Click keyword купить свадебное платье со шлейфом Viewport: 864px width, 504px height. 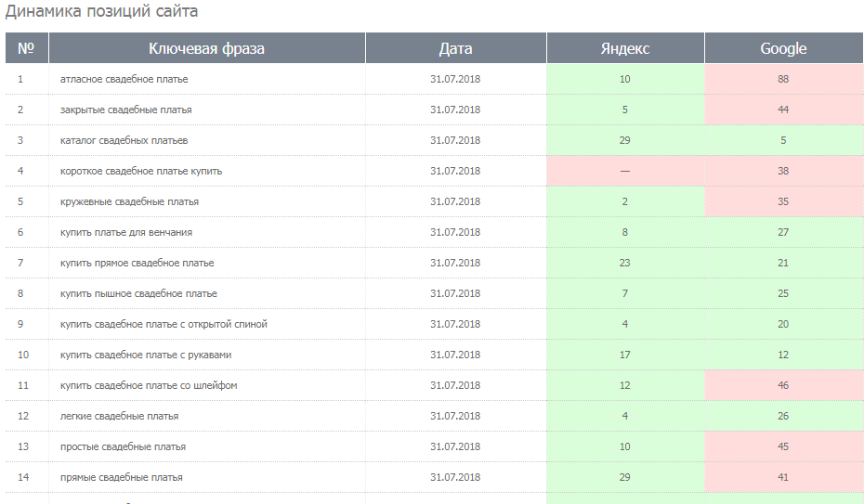pyautogui.click(x=149, y=386)
